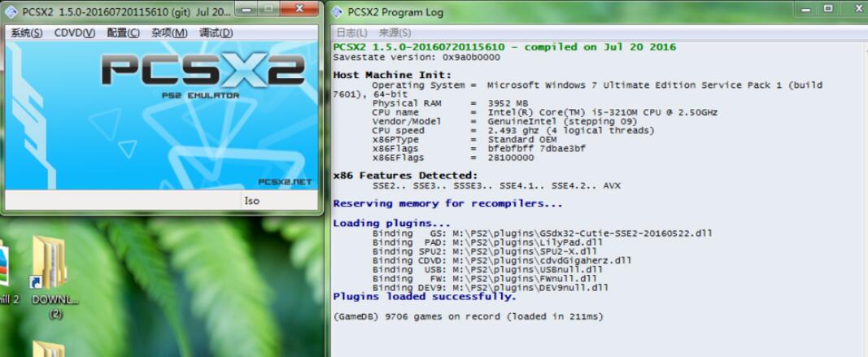Click the '(GameDB) 9706 games on record' line
This screenshot has width=868, height=357.
[x=469, y=316]
